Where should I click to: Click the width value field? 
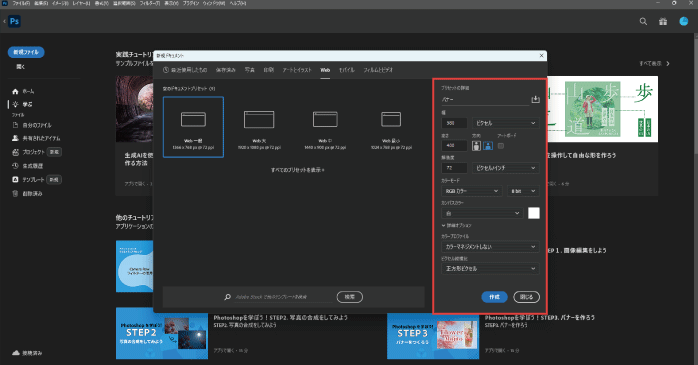pyautogui.click(x=454, y=123)
